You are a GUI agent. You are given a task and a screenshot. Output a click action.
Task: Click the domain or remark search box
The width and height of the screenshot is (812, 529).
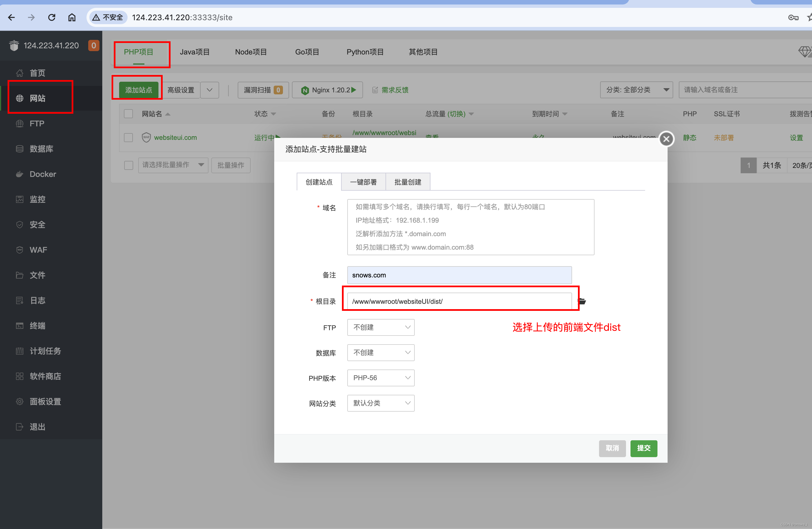[745, 90]
